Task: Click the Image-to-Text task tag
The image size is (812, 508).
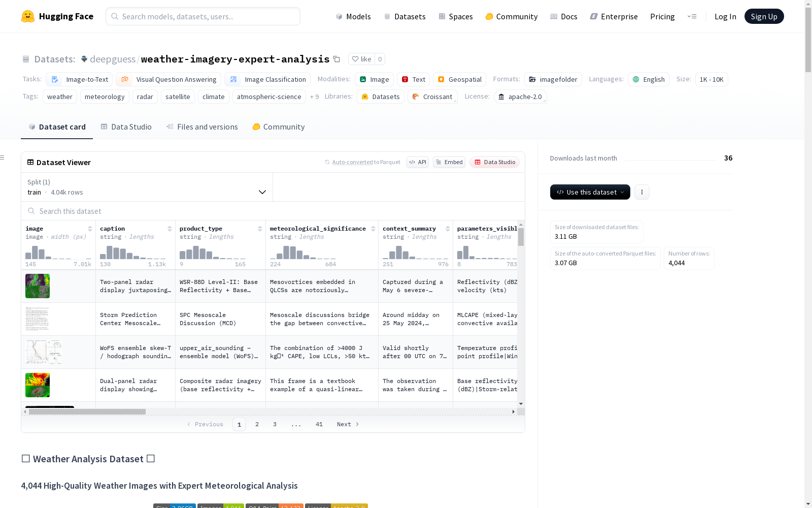Action: [x=79, y=79]
